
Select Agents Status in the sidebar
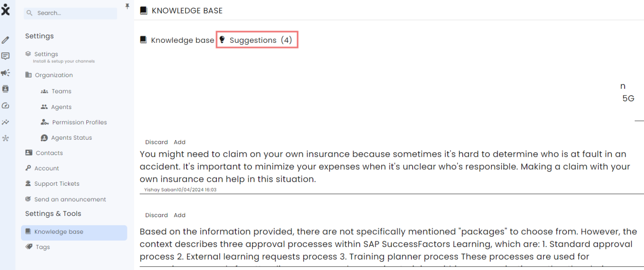72,137
